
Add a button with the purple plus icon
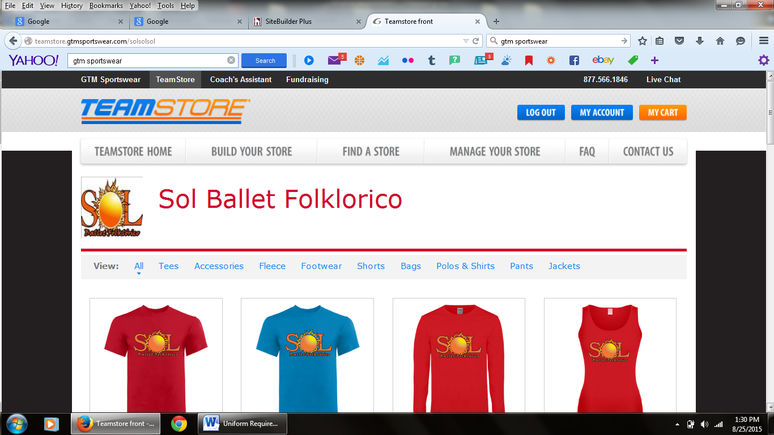pyautogui.click(x=655, y=60)
